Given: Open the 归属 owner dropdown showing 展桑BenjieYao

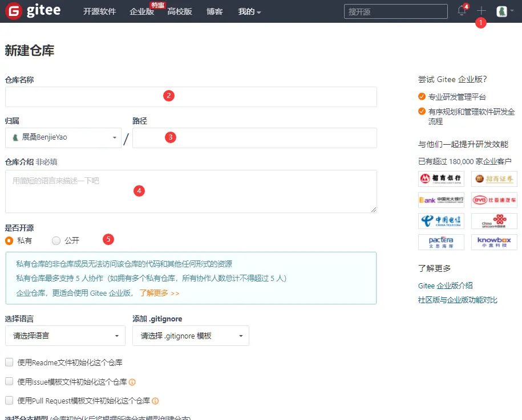Looking at the screenshot, I should pyautogui.click(x=63, y=137).
